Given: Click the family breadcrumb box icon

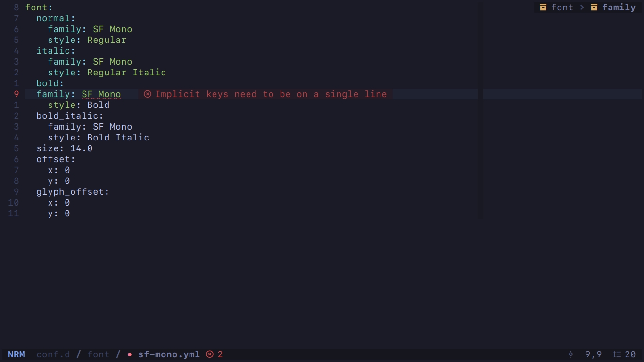Looking at the screenshot, I should (x=594, y=7).
